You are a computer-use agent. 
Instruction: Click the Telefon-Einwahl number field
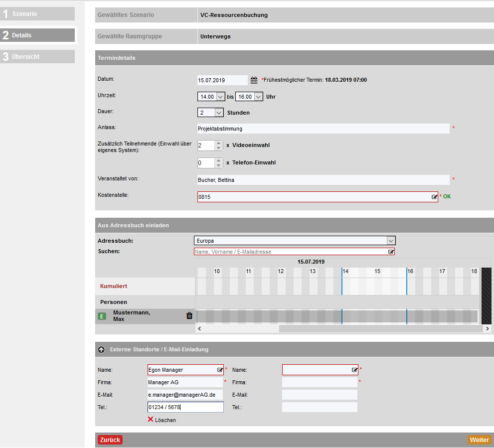(x=206, y=163)
